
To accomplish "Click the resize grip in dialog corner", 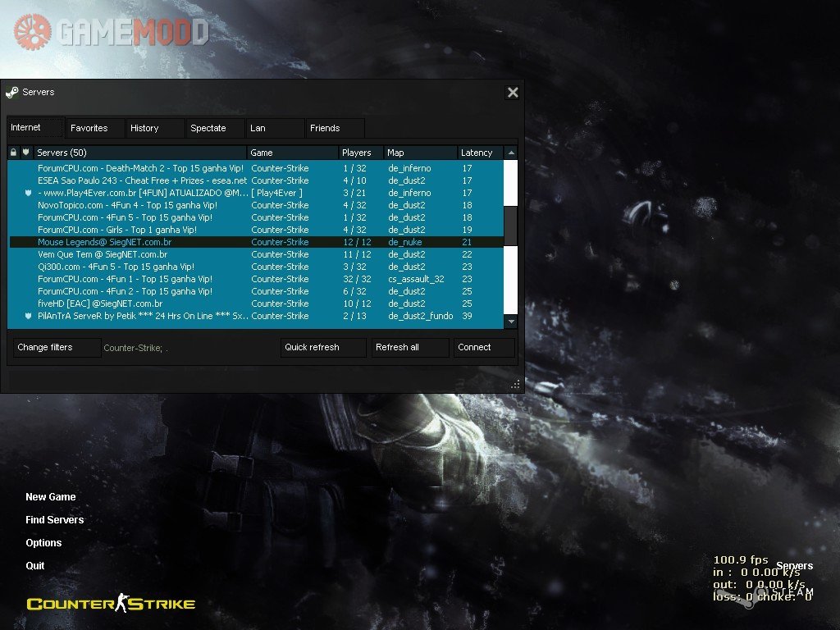I will (x=515, y=383).
